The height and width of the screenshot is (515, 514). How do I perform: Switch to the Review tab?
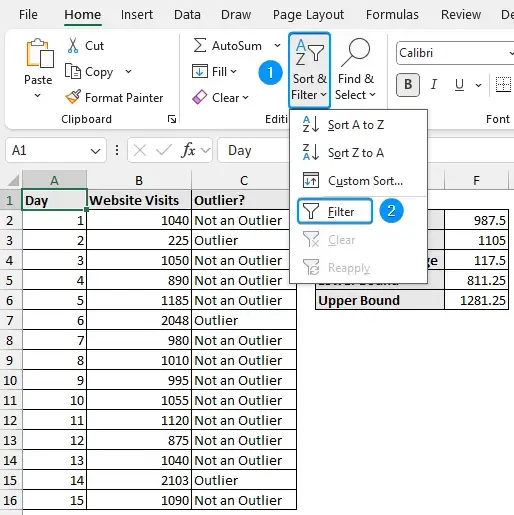pos(461,15)
